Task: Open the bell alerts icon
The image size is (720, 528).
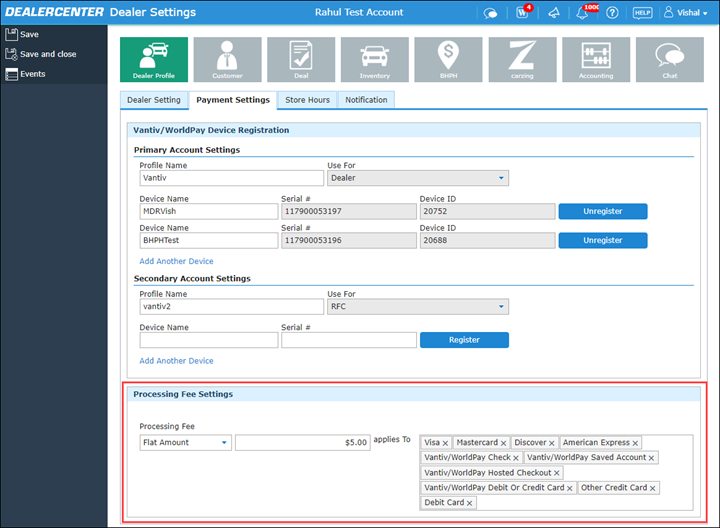Action: tap(583, 12)
